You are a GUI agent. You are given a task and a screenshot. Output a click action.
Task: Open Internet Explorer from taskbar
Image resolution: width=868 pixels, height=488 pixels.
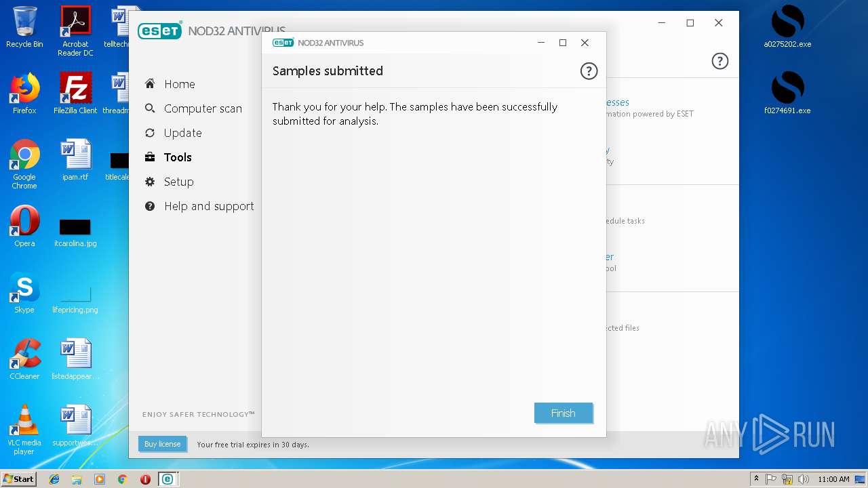[x=54, y=479]
